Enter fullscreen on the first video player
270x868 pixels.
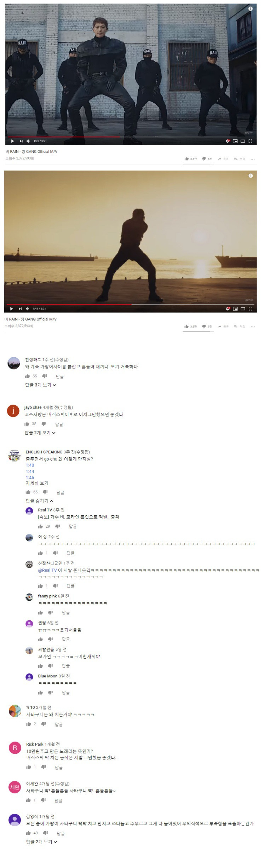250,141
